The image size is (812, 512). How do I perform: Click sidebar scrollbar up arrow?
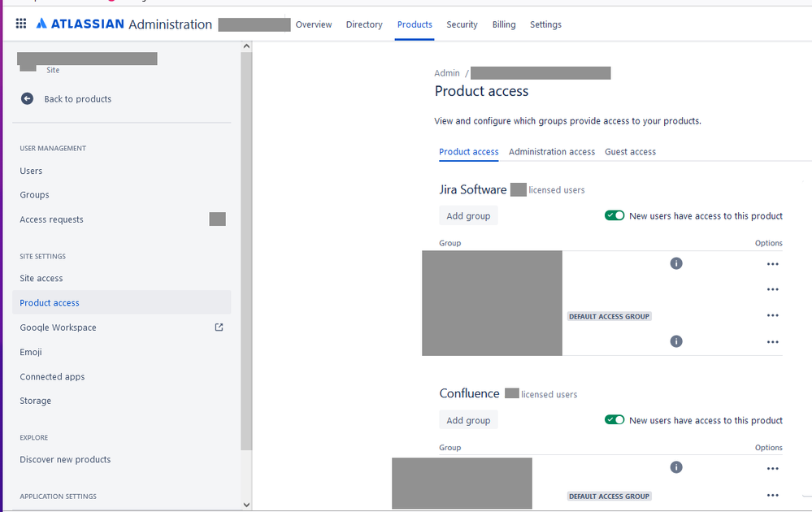[x=246, y=46]
